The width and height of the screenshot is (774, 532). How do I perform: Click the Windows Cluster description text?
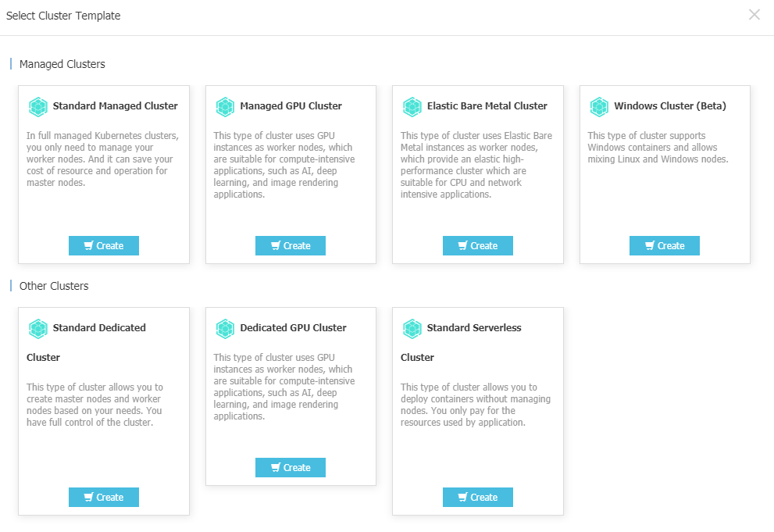(x=658, y=147)
